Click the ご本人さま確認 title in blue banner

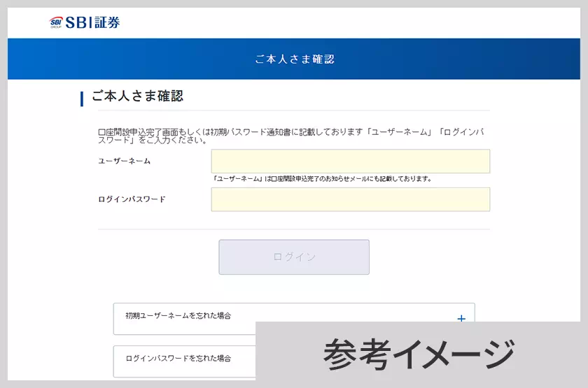click(x=295, y=59)
